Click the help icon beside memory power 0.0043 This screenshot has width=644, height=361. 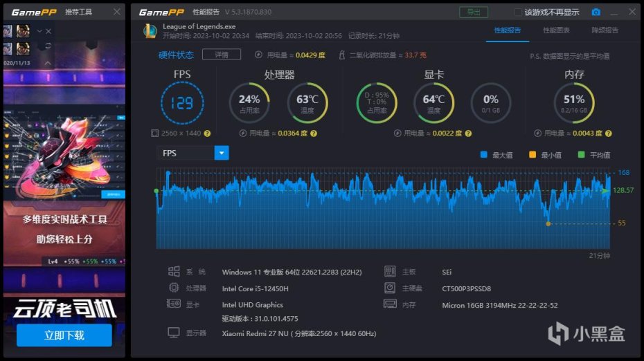click(x=609, y=133)
